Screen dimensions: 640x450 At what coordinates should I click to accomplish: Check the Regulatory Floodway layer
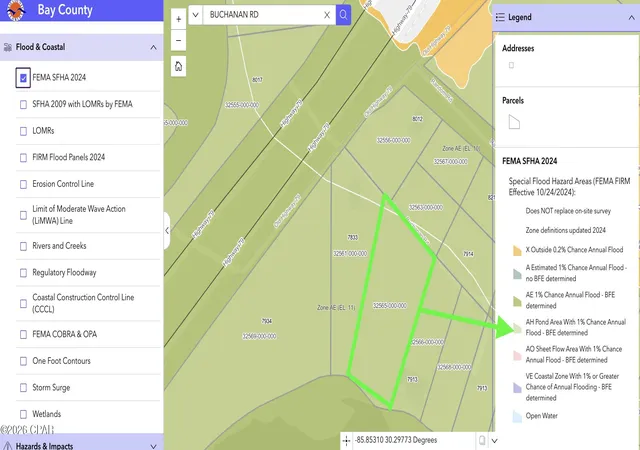point(23,273)
